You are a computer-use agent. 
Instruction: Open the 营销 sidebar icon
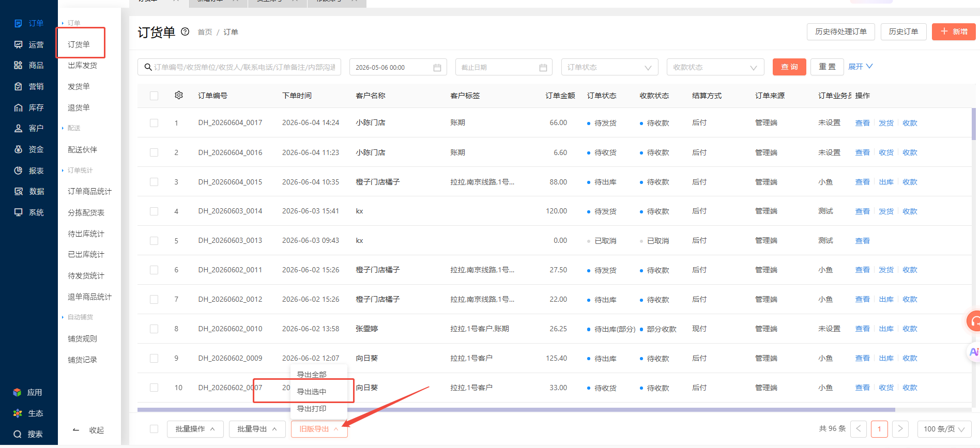pos(18,86)
